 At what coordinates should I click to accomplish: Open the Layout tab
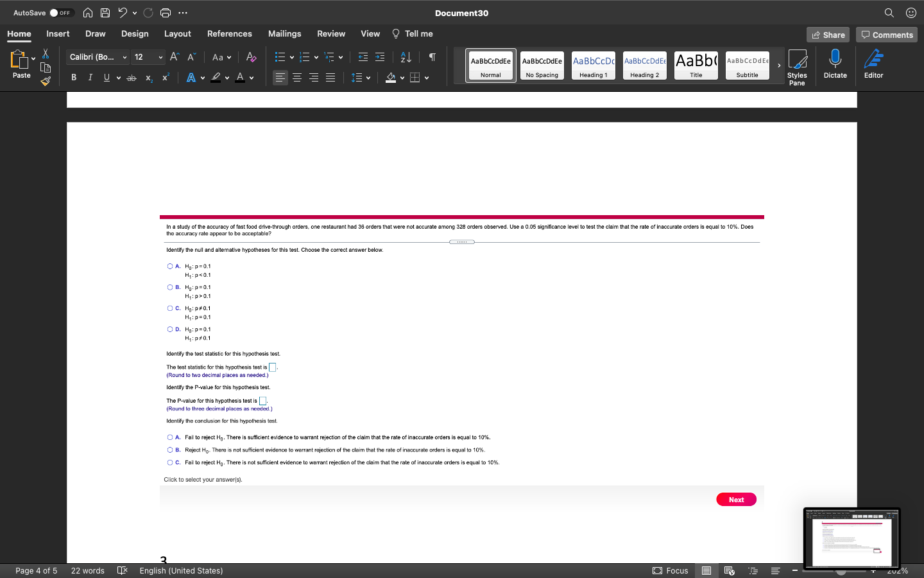tap(177, 33)
